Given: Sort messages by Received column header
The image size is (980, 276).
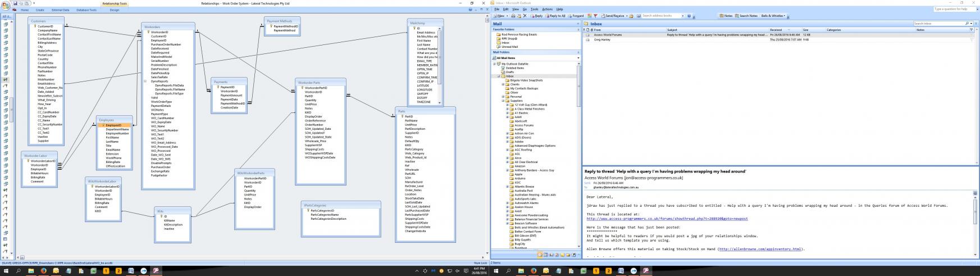Looking at the screenshot, I should (785, 30).
